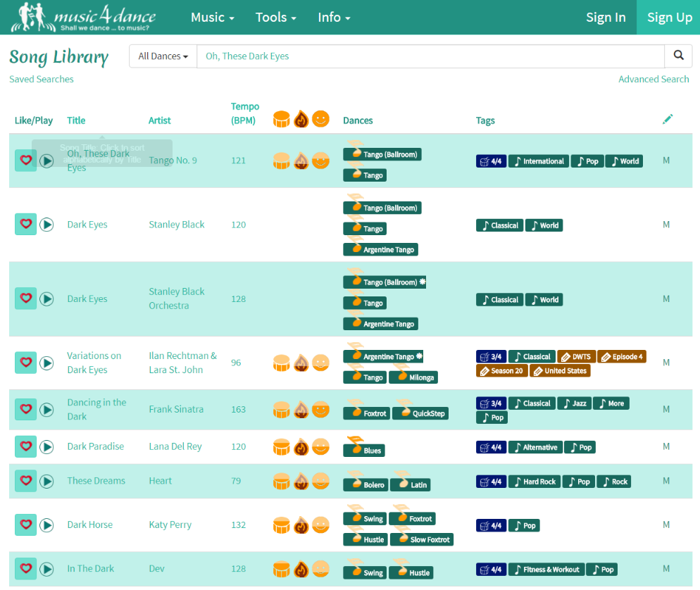Play the Dark Horse song preview

tap(46, 525)
